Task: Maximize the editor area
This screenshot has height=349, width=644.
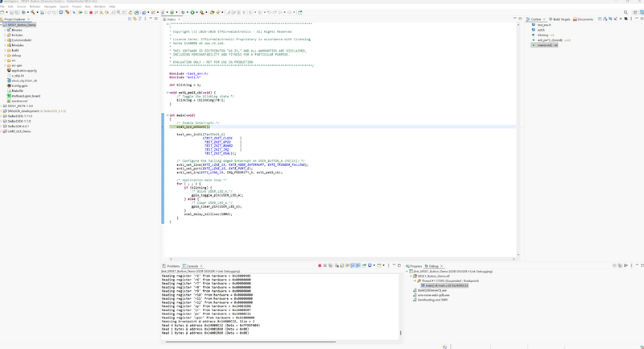Action: coord(520,19)
